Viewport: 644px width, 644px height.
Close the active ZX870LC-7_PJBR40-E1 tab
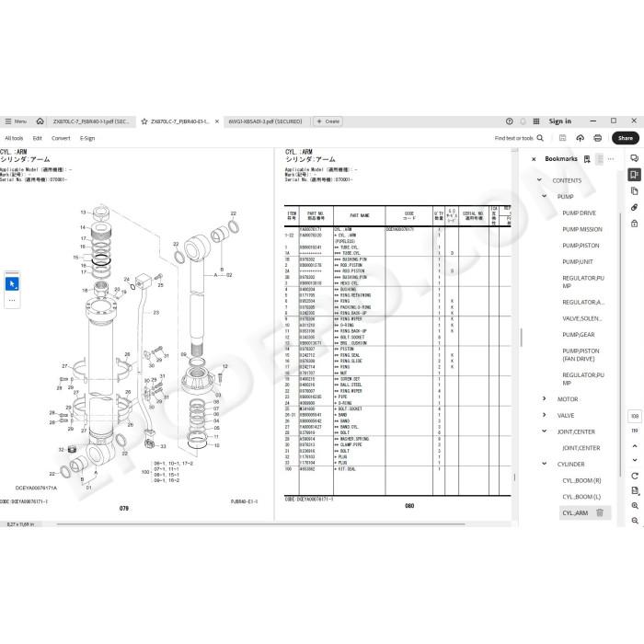217,121
